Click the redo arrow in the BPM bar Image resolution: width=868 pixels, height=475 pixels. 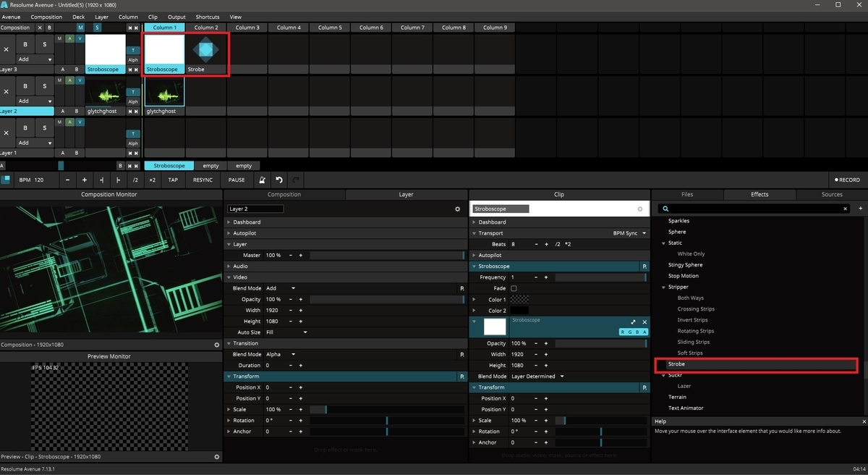(x=296, y=180)
